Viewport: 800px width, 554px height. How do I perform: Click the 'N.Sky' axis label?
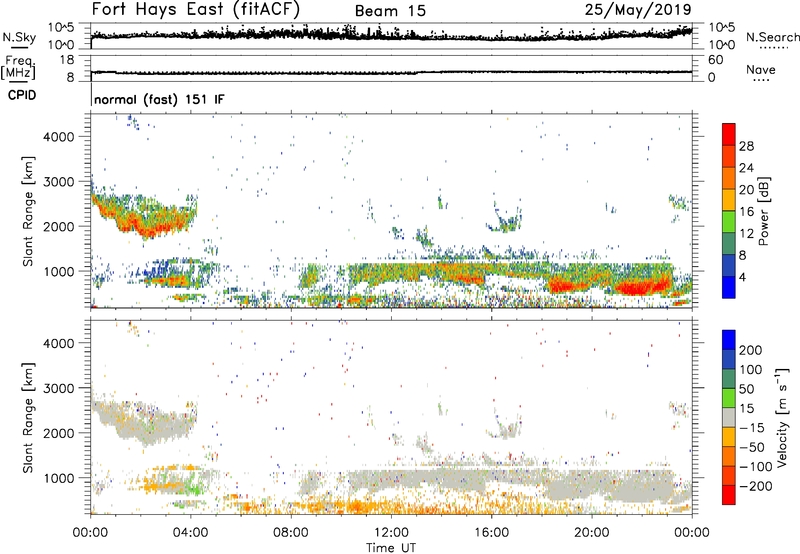click(x=19, y=37)
